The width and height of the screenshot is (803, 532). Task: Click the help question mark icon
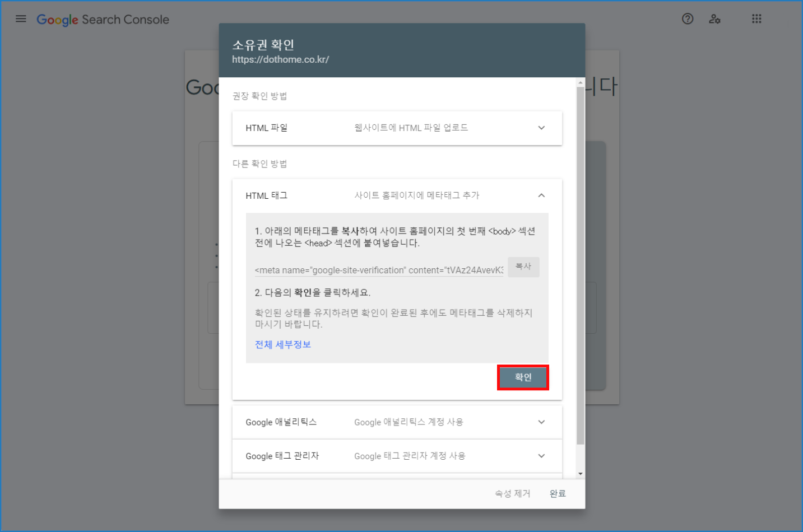click(688, 19)
